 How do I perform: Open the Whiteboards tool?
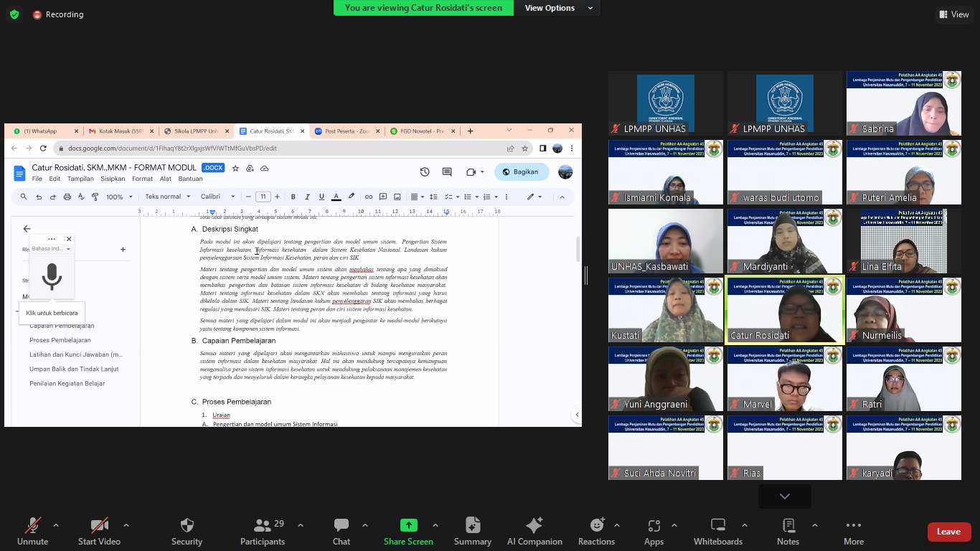pos(717,531)
